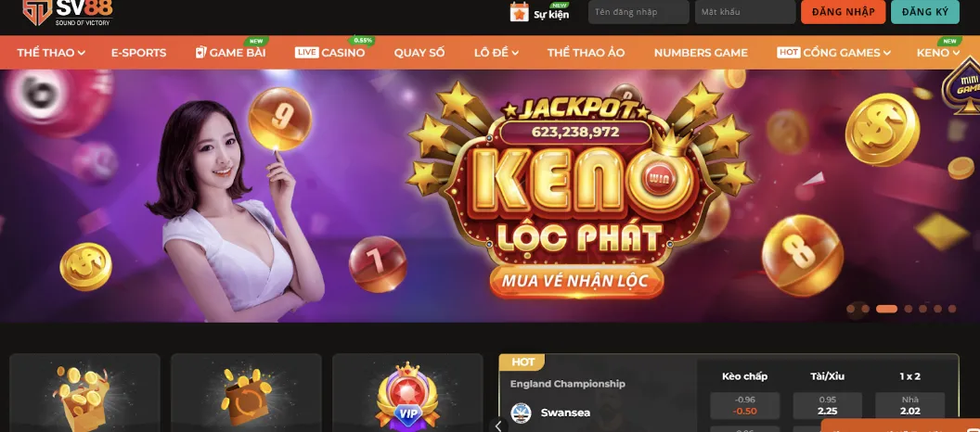Open the E-Sports menu item
The height and width of the screenshot is (432, 980).
coord(139,53)
